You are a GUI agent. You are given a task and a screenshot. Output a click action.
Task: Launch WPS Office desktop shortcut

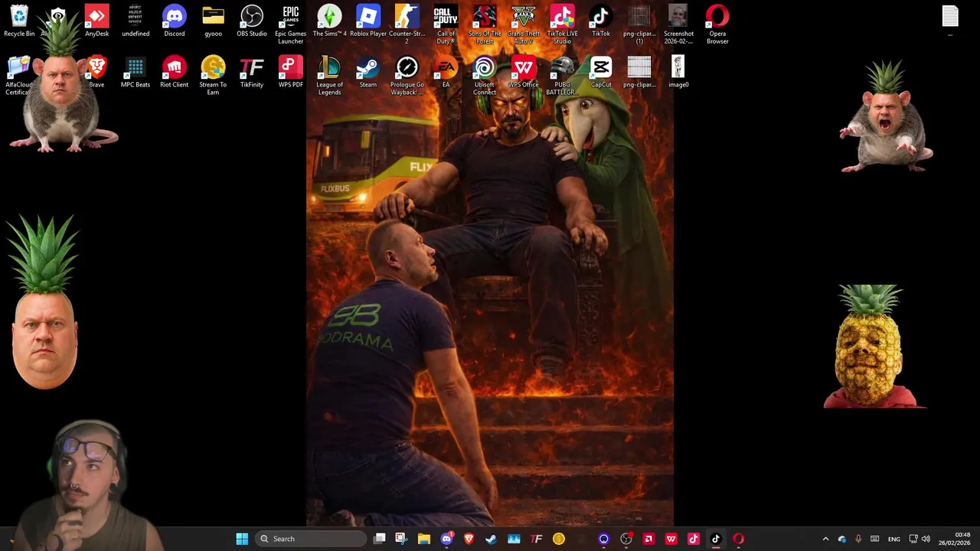pyautogui.click(x=524, y=72)
